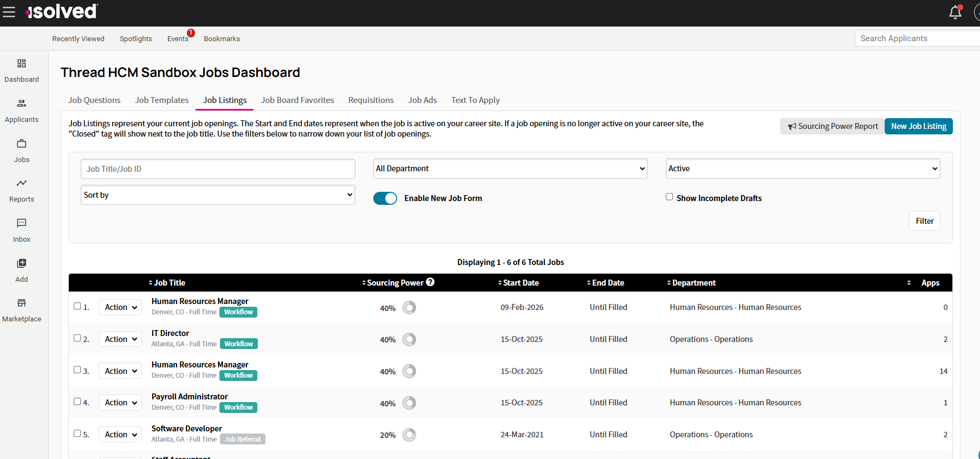Switch to the Requisitions tab
This screenshot has height=459, width=980.
[371, 100]
